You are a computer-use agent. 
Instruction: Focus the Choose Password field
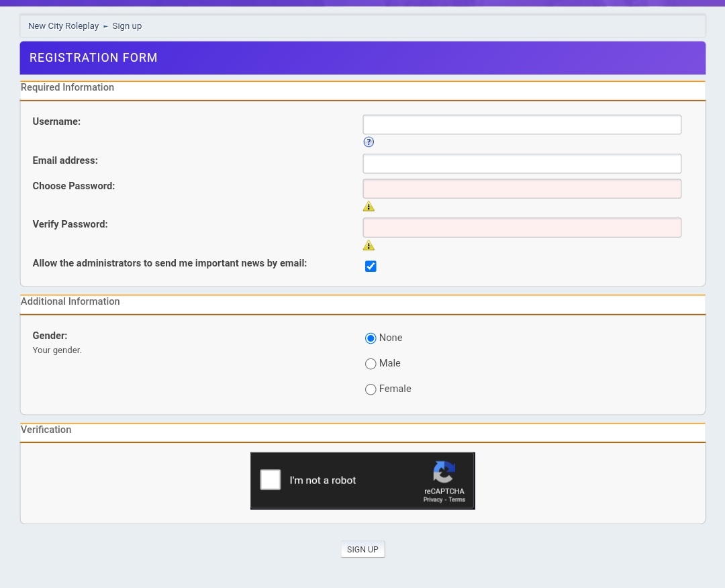[522, 189]
